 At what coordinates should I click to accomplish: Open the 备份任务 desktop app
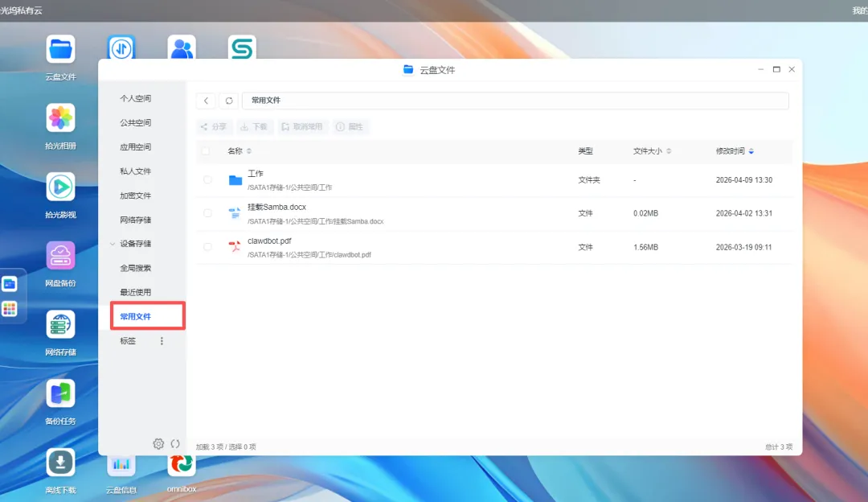click(60, 394)
